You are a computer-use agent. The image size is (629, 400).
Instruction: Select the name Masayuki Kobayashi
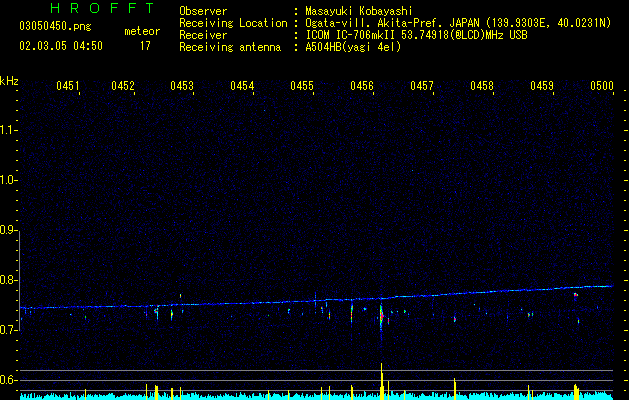(359, 11)
